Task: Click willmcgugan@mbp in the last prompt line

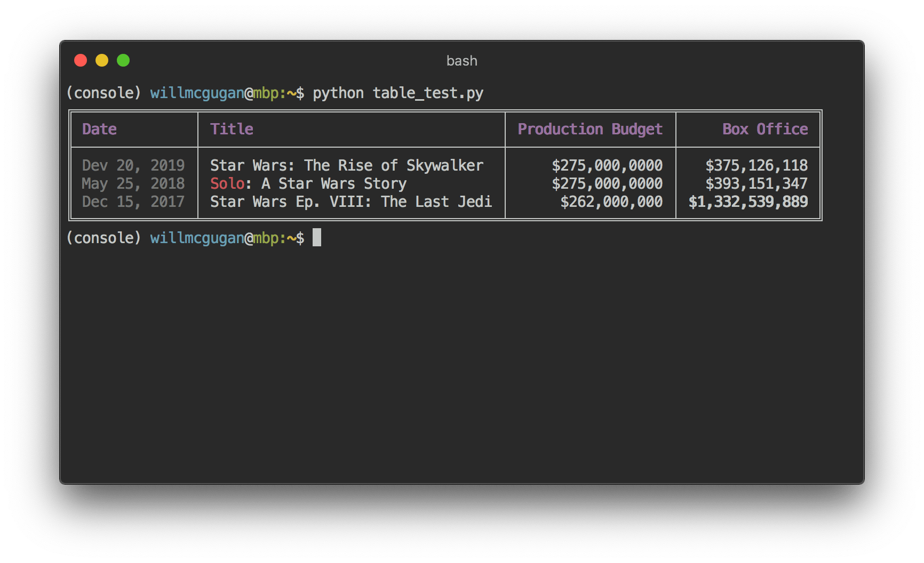Action: [214, 238]
